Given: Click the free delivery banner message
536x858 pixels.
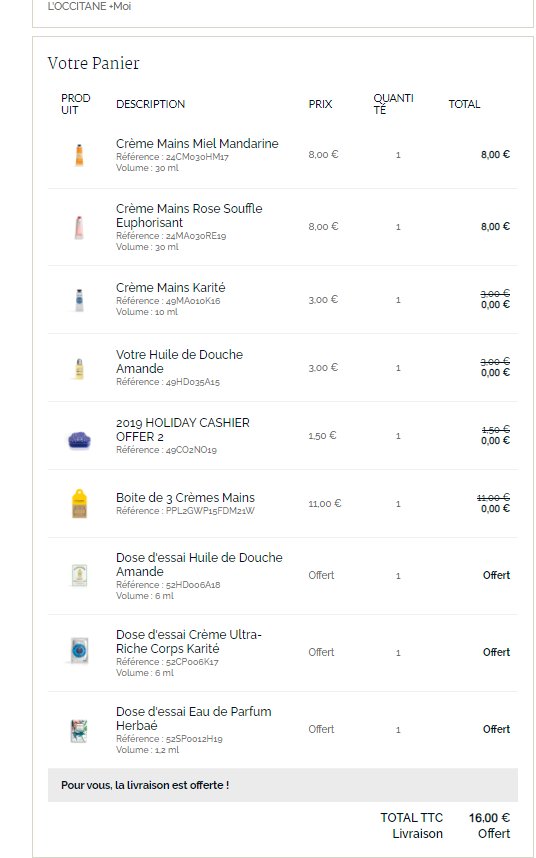Looking at the screenshot, I should click(145, 785).
